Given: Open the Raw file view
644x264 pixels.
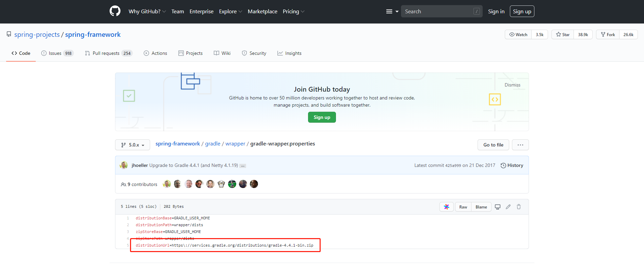Looking at the screenshot, I should [463, 207].
